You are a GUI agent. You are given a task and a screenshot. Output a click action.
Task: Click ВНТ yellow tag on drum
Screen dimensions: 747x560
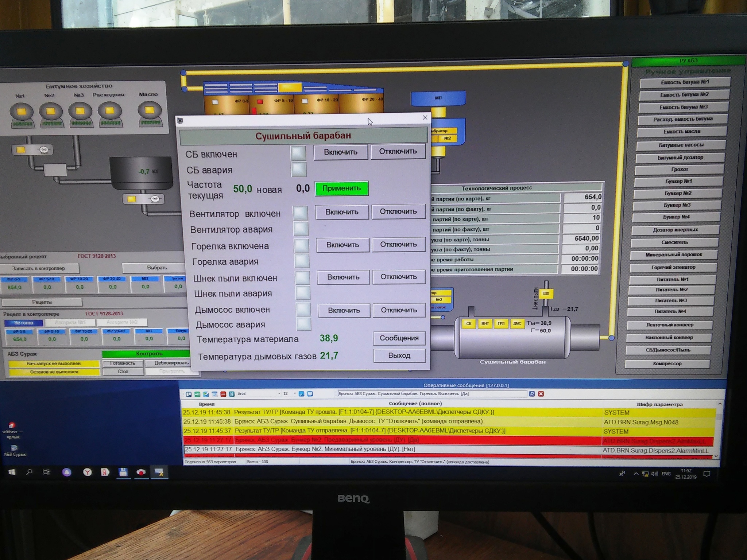(x=485, y=324)
